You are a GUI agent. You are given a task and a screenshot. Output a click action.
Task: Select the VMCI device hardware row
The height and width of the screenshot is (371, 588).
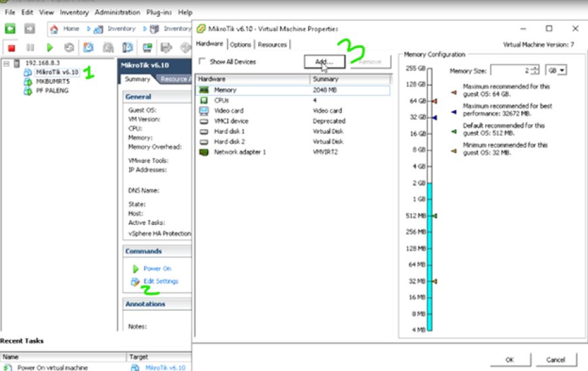coord(293,121)
